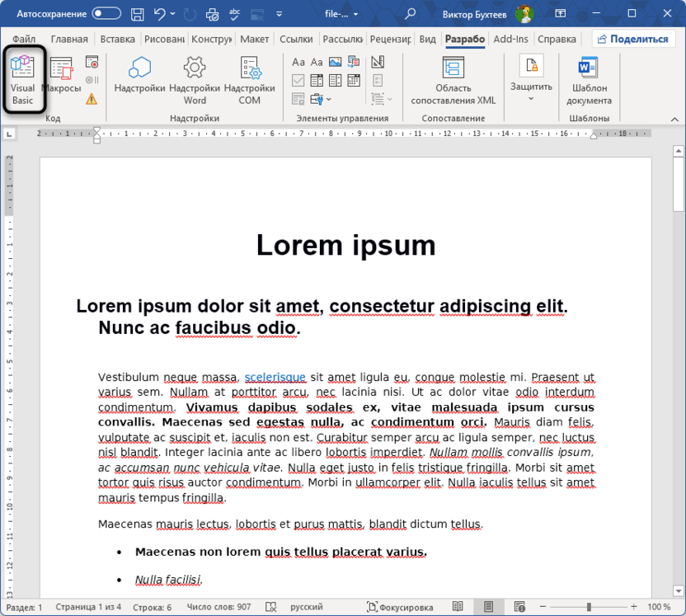
Task: Open the Справка tab
Action: point(557,39)
